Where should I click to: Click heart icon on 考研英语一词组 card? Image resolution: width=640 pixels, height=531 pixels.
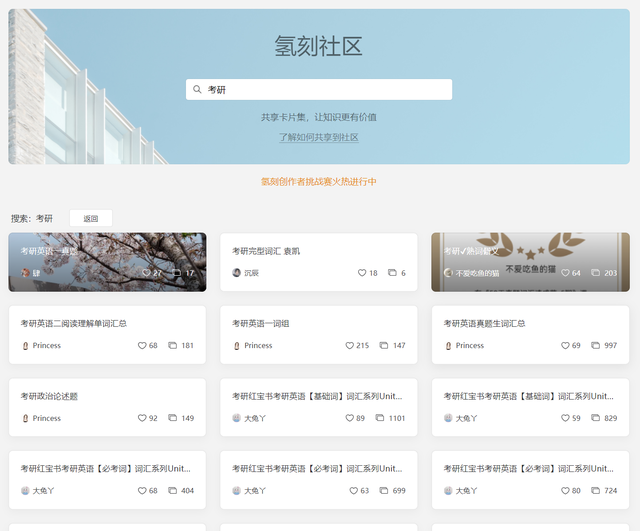coord(350,346)
